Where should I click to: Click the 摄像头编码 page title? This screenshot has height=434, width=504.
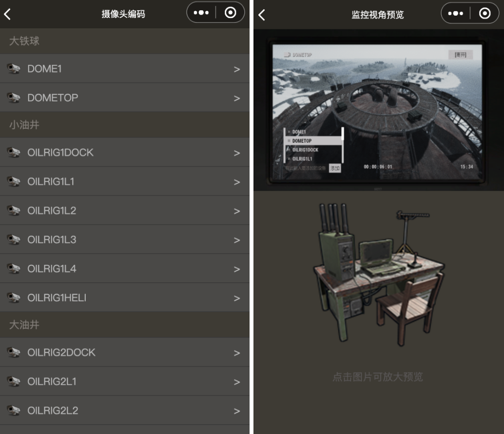[123, 14]
